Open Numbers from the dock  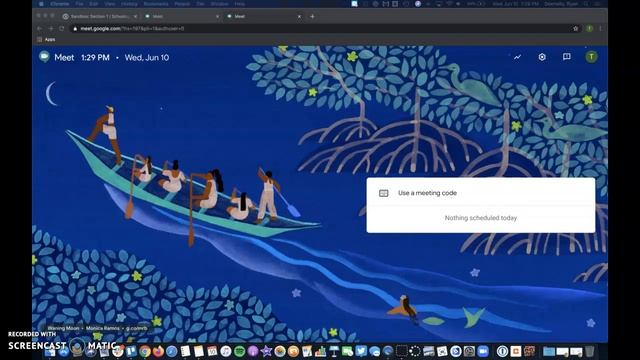tap(320, 351)
